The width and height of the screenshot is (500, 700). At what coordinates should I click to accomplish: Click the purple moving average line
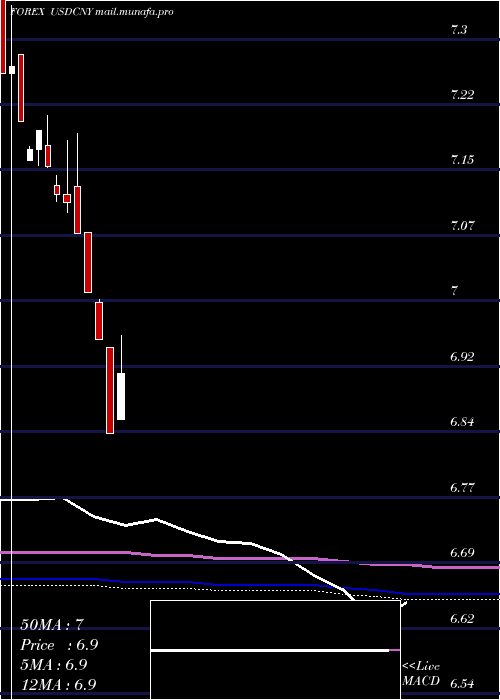(x=250, y=558)
